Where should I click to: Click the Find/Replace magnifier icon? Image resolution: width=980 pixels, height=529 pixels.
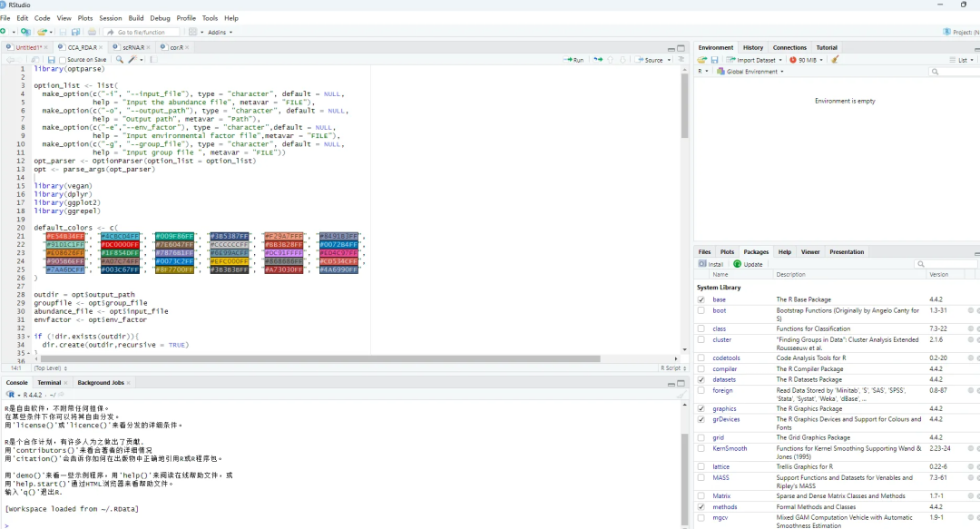[x=120, y=59]
